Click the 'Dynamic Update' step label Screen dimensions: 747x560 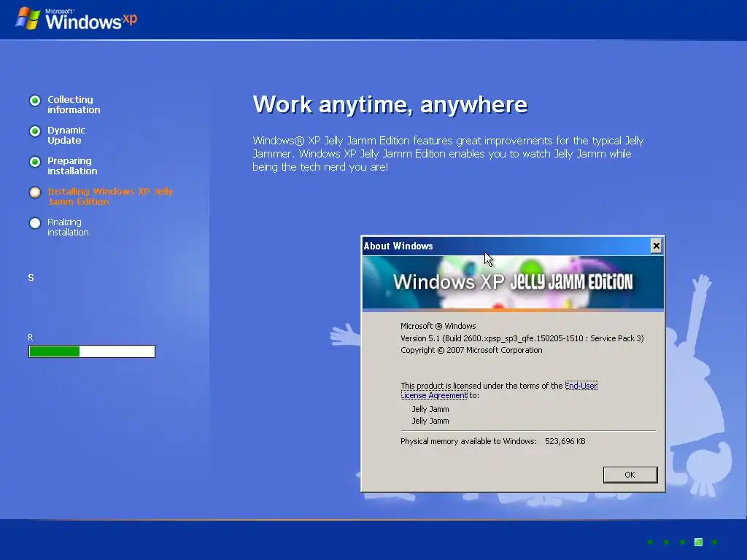66,135
